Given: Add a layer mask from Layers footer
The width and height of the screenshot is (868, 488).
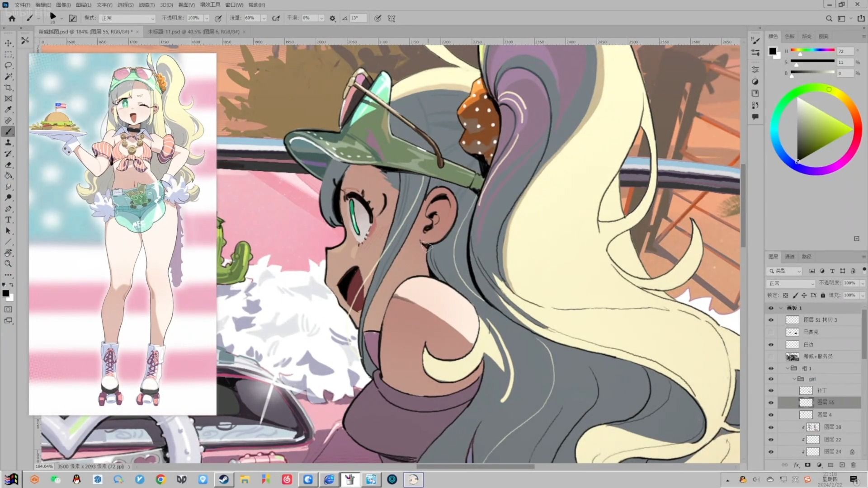Looking at the screenshot, I should [808, 465].
